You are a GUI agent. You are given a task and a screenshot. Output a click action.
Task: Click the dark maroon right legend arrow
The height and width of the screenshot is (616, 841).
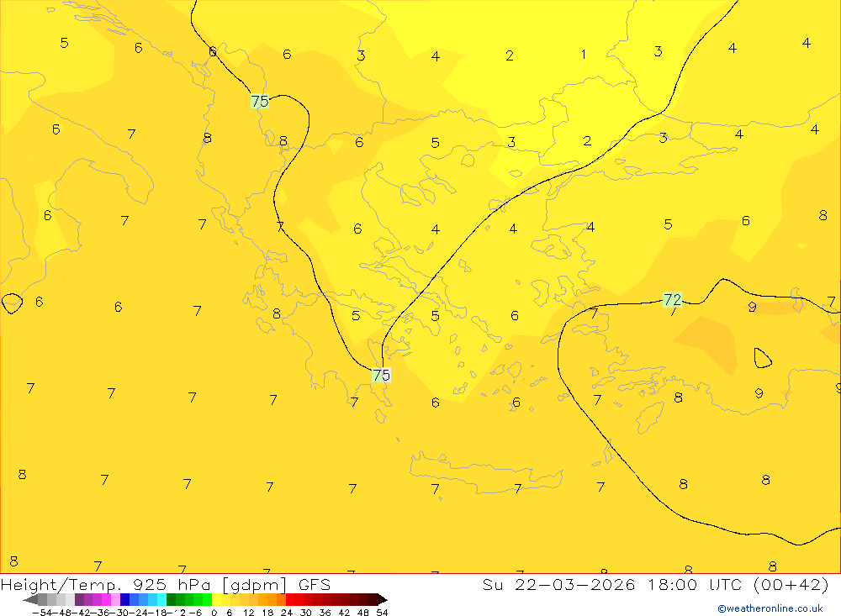383,600
